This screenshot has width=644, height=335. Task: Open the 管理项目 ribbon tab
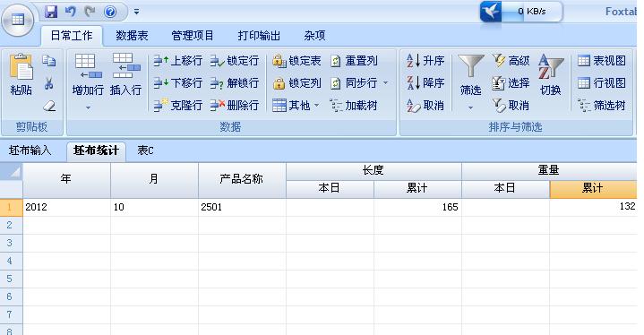click(x=193, y=36)
